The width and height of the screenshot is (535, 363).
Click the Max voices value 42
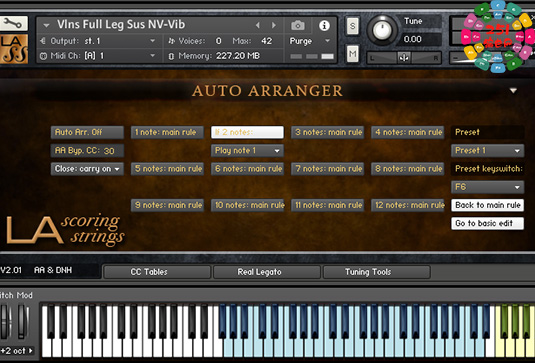coord(266,41)
